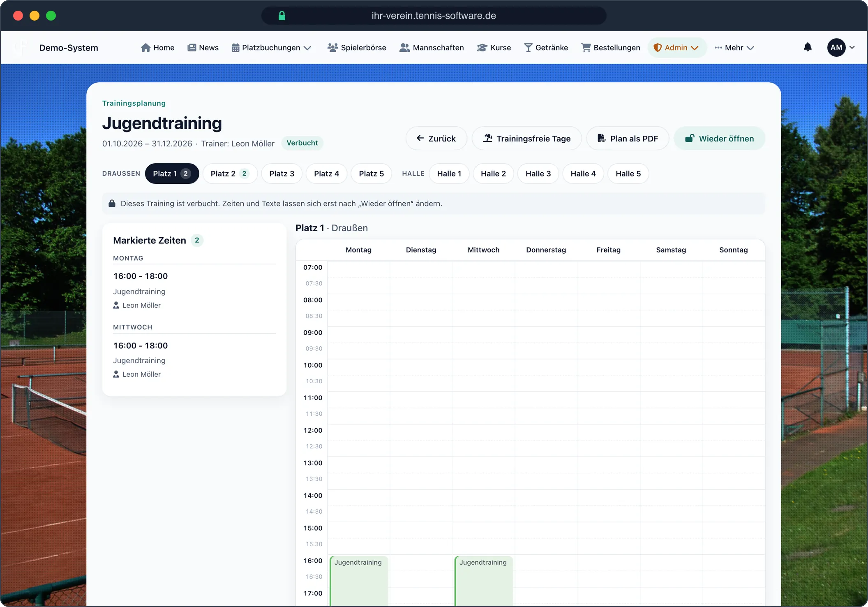Click the Freitag column header

click(x=608, y=250)
